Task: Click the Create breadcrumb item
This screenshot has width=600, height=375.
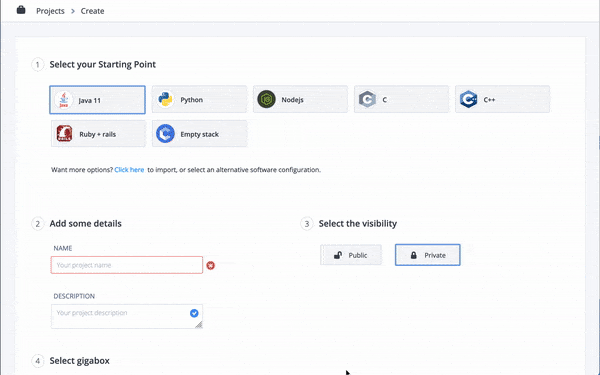Action: pyautogui.click(x=92, y=11)
